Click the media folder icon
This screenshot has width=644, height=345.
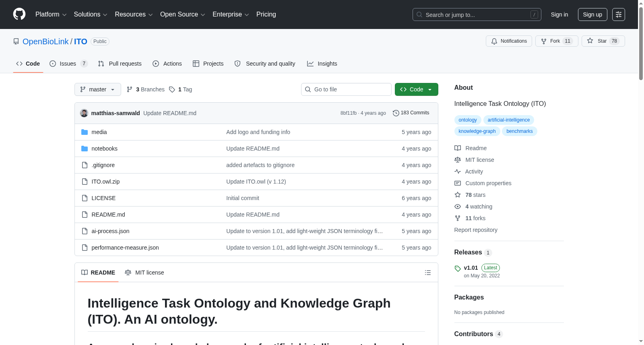(x=85, y=132)
